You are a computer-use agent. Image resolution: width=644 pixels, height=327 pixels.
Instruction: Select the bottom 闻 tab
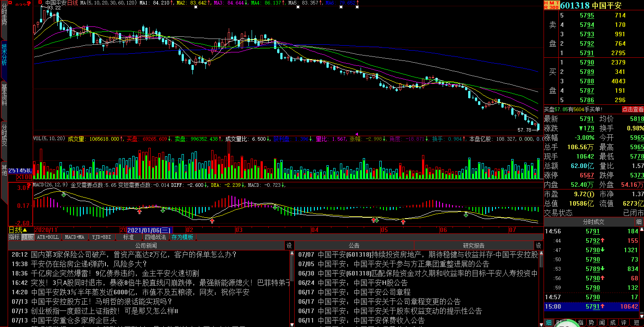[x=602, y=323]
